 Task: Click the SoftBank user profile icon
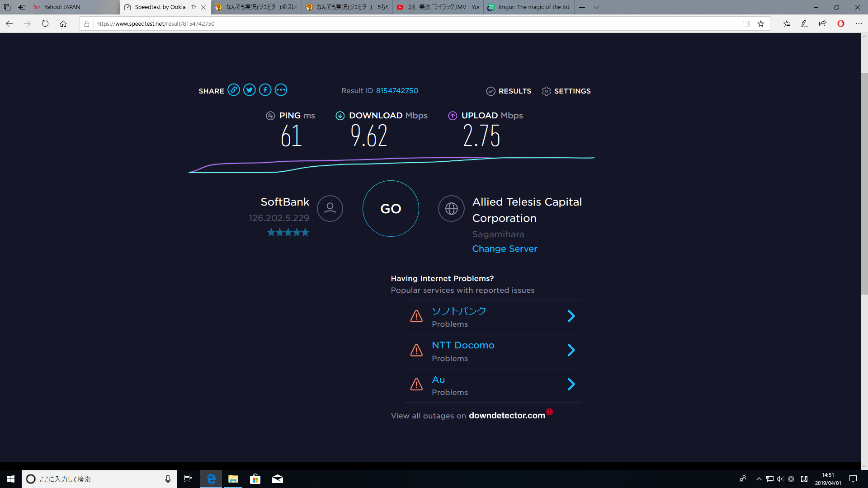tap(330, 208)
